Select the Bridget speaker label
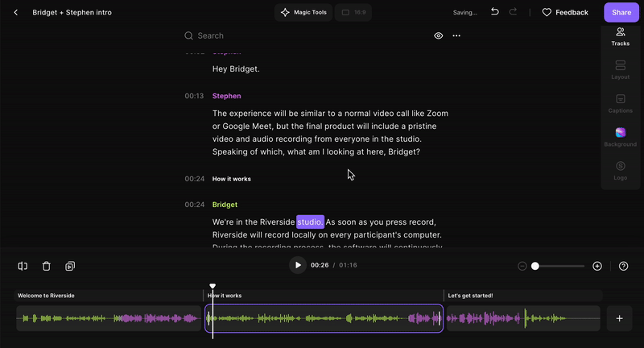The width and height of the screenshot is (644, 348). point(225,205)
